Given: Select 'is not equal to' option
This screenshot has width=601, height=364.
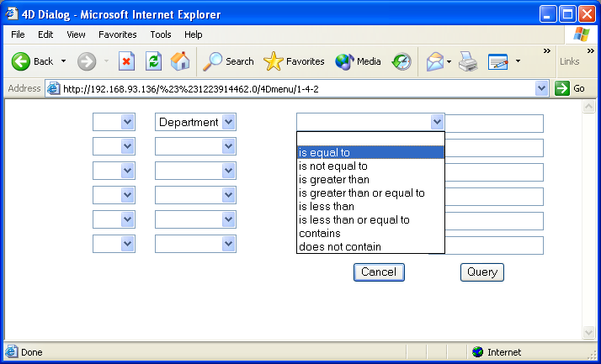Looking at the screenshot, I should (x=333, y=166).
